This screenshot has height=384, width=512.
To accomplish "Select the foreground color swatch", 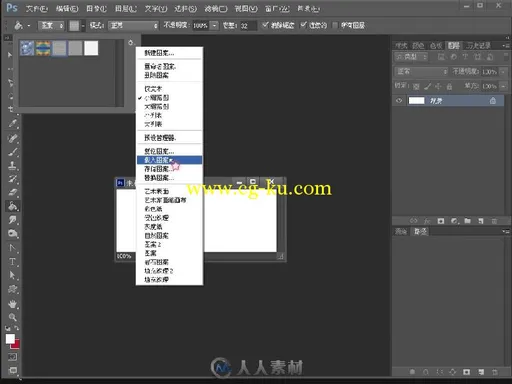I will [10, 339].
